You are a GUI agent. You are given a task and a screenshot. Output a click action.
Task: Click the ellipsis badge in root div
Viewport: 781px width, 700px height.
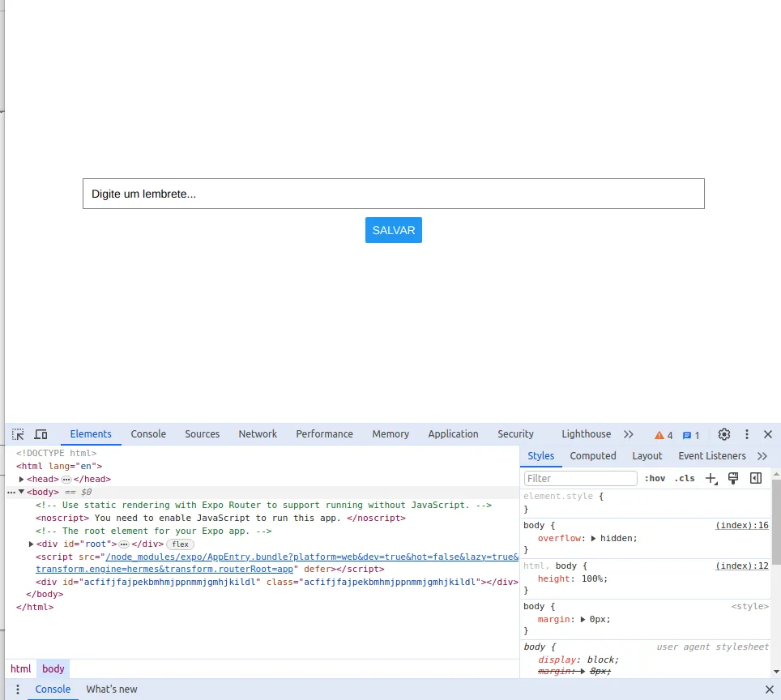click(x=124, y=544)
